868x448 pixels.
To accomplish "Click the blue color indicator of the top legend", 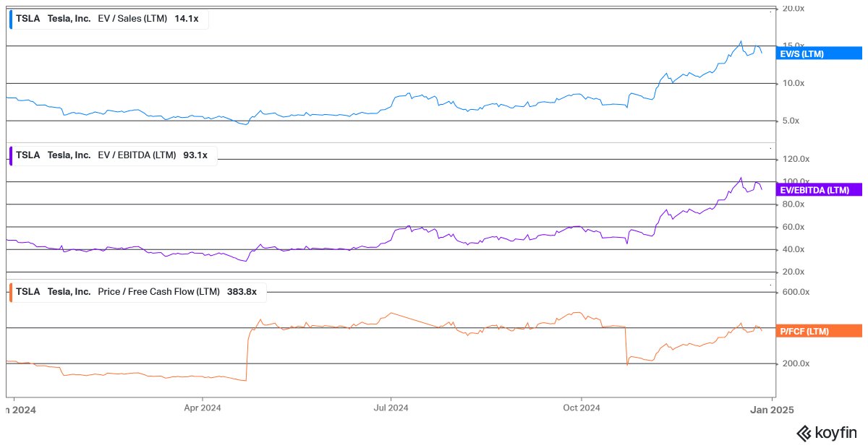I will click(x=9, y=18).
